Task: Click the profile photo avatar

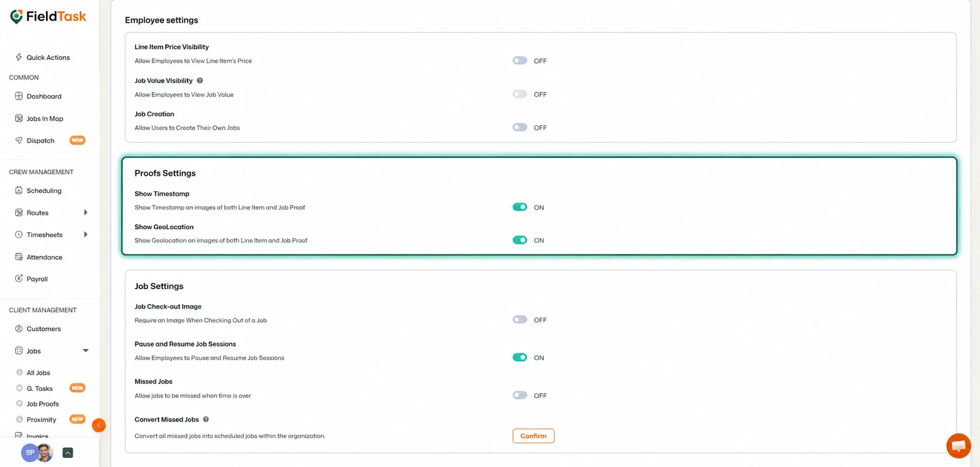Action: click(x=45, y=452)
